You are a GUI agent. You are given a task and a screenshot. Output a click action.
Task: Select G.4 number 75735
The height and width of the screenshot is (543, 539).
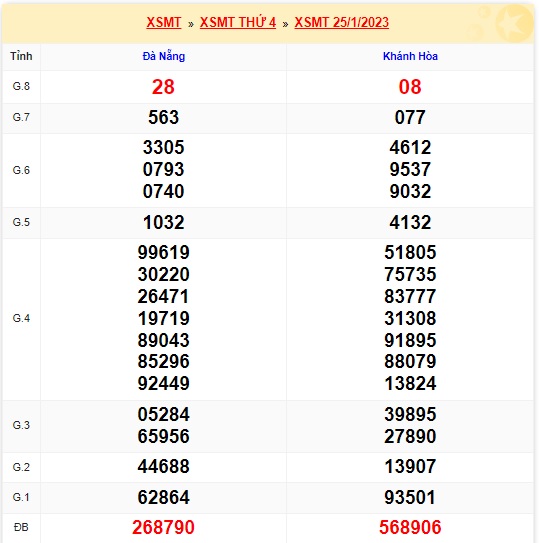pos(410,274)
